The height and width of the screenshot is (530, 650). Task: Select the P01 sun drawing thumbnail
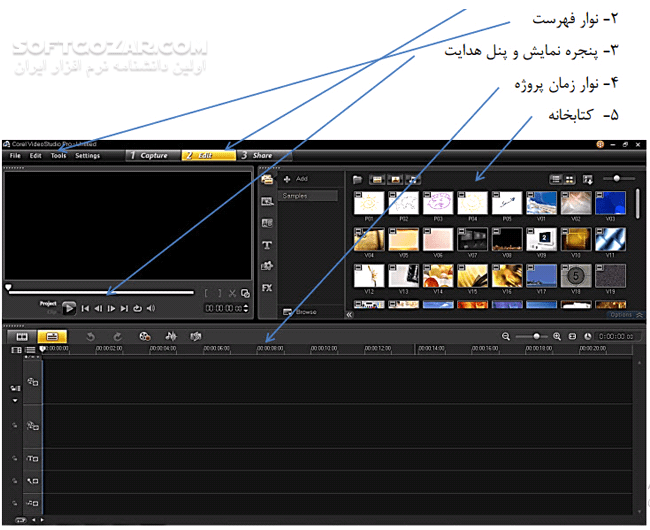coord(369,203)
